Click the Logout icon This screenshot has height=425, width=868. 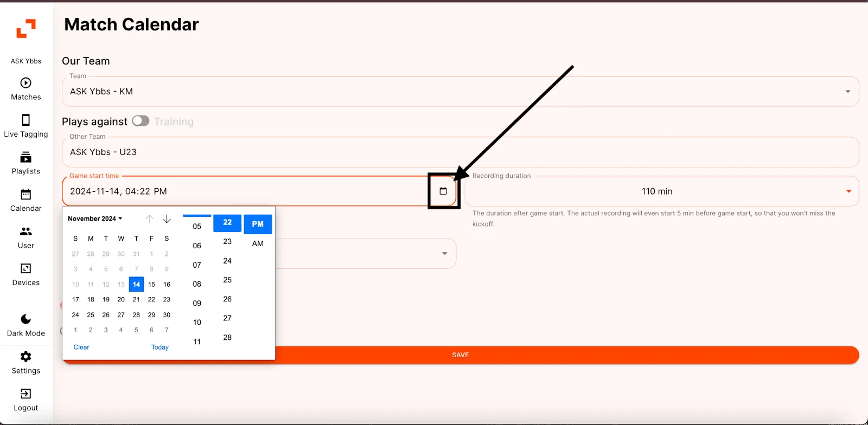pyautogui.click(x=25, y=394)
